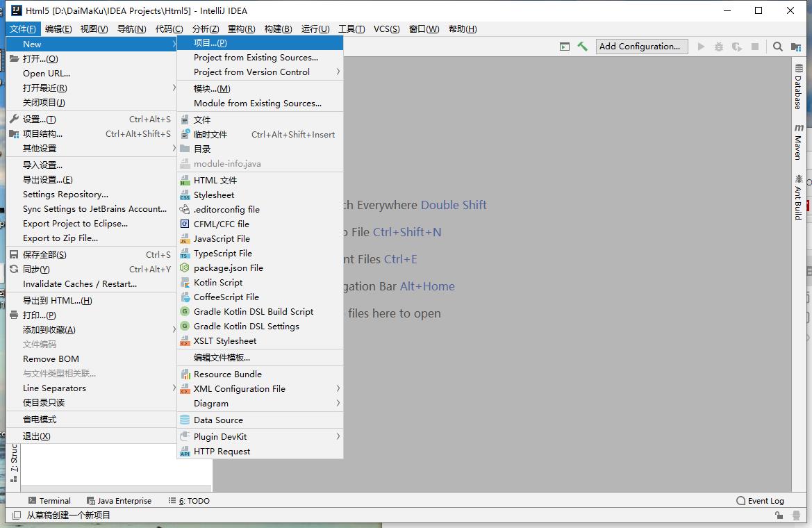Toggle 使目录只读 read-only directory
This screenshot has height=528, width=812.
click(91, 403)
